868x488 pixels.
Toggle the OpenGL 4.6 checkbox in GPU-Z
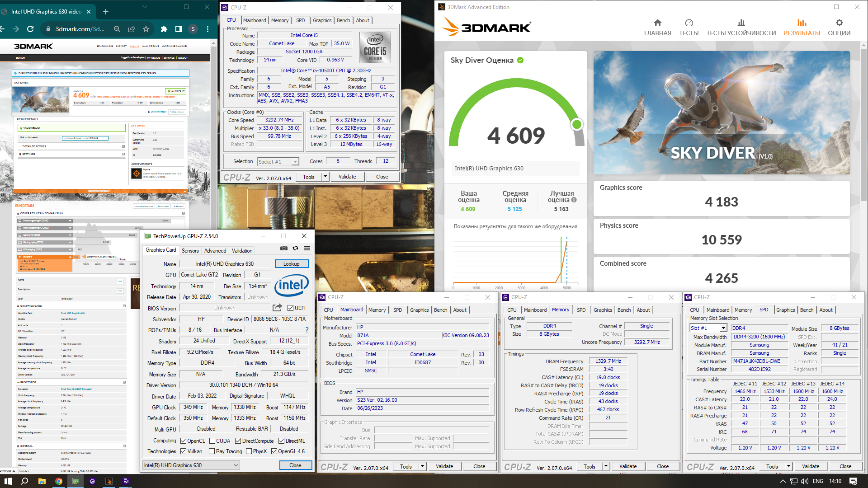point(274,451)
